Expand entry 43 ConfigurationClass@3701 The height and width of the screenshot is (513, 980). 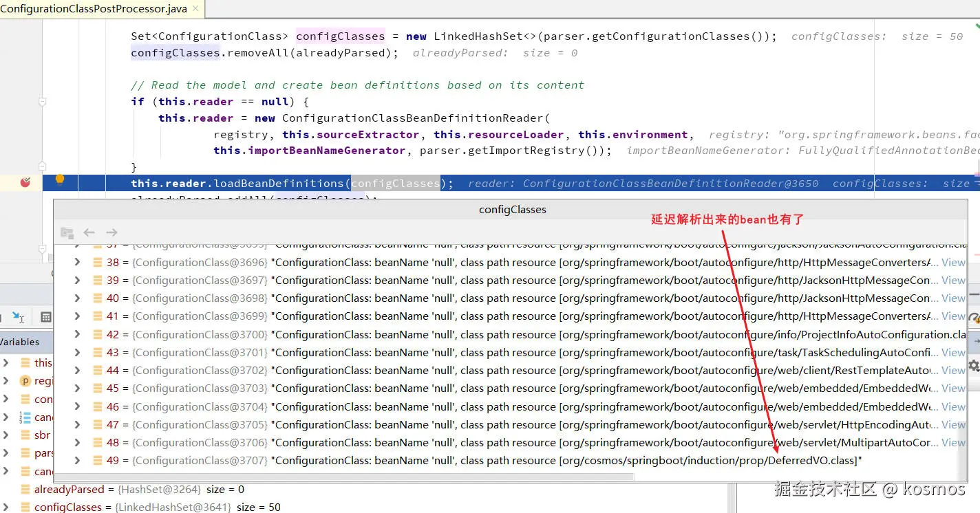(x=77, y=352)
